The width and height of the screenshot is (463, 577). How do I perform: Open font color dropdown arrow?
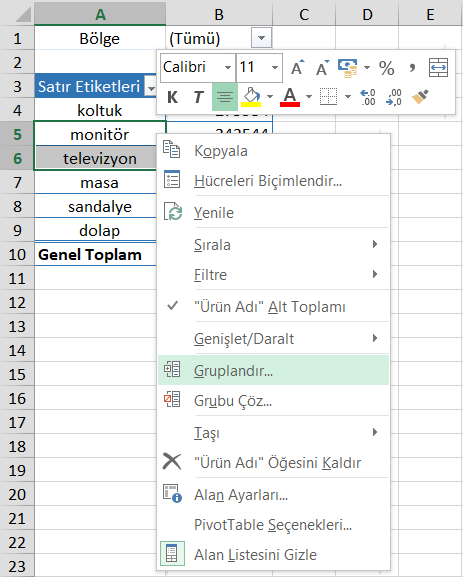pyautogui.click(x=309, y=97)
